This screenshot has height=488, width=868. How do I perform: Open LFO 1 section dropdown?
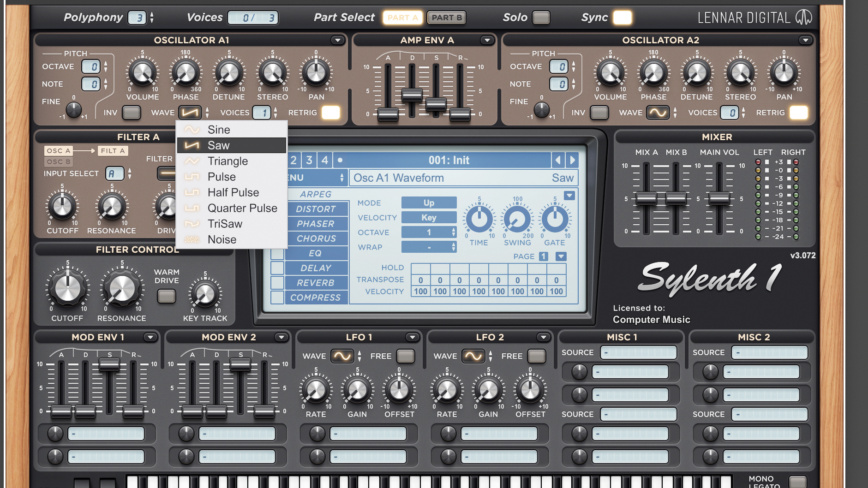coord(412,337)
